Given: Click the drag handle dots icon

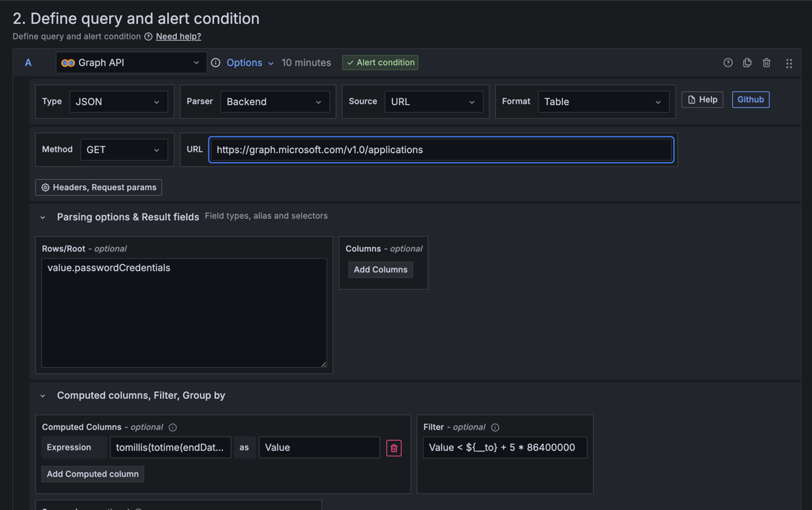Looking at the screenshot, I should tap(789, 63).
